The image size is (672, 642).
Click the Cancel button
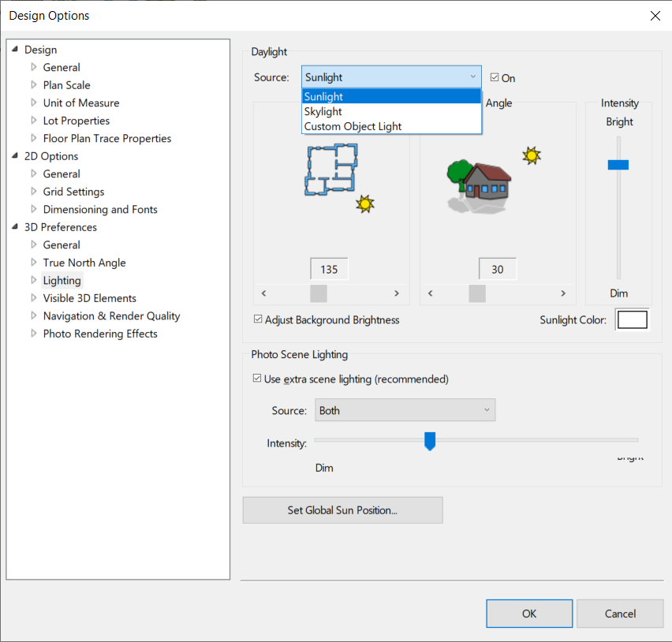[620, 614]
